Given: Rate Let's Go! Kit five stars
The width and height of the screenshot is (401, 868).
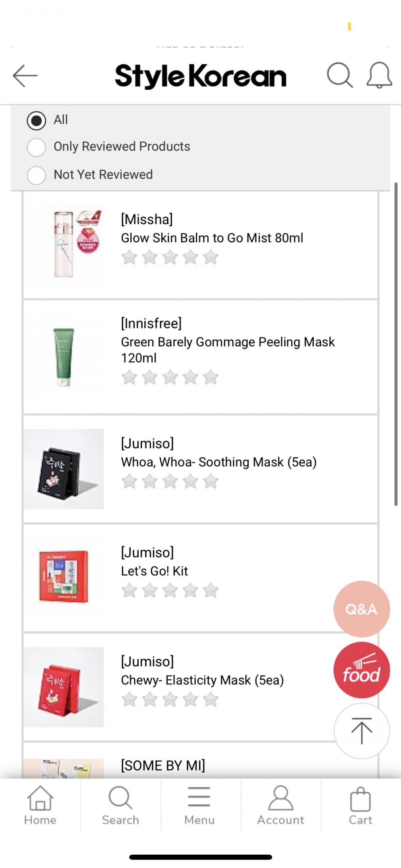Looking at the screenshot, I should 211,591.
